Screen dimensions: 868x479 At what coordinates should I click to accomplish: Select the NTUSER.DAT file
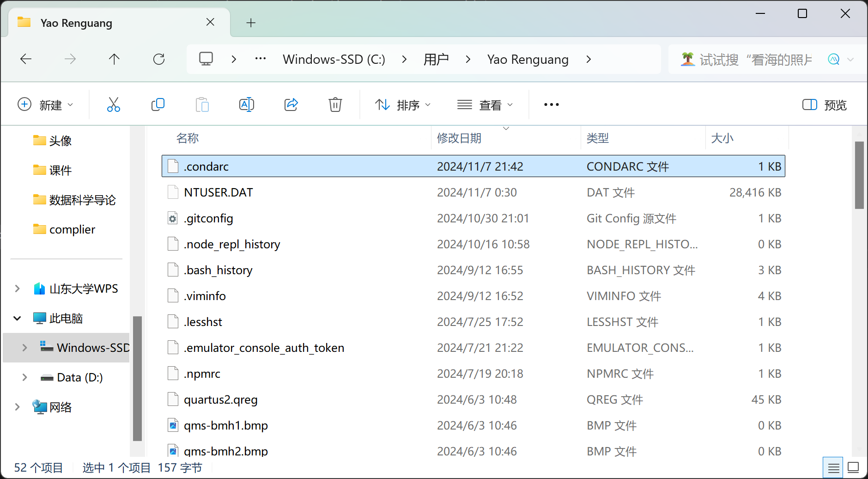[x=473, y=192]
